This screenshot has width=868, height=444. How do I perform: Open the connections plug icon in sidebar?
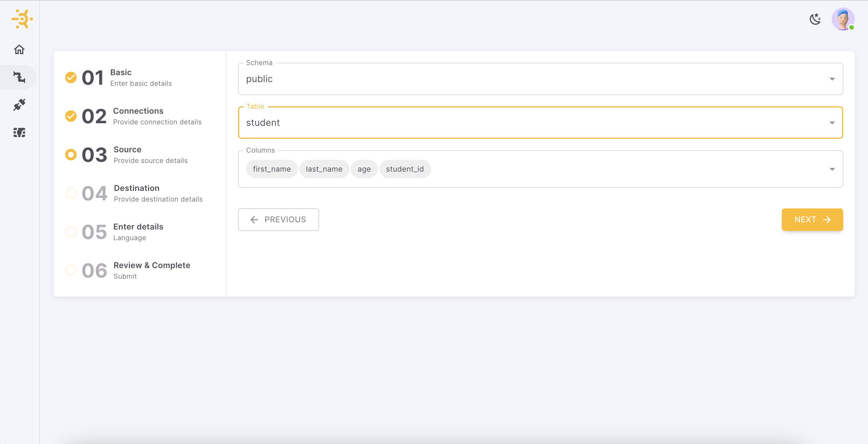pyautogui.click(x=19, y=105)
